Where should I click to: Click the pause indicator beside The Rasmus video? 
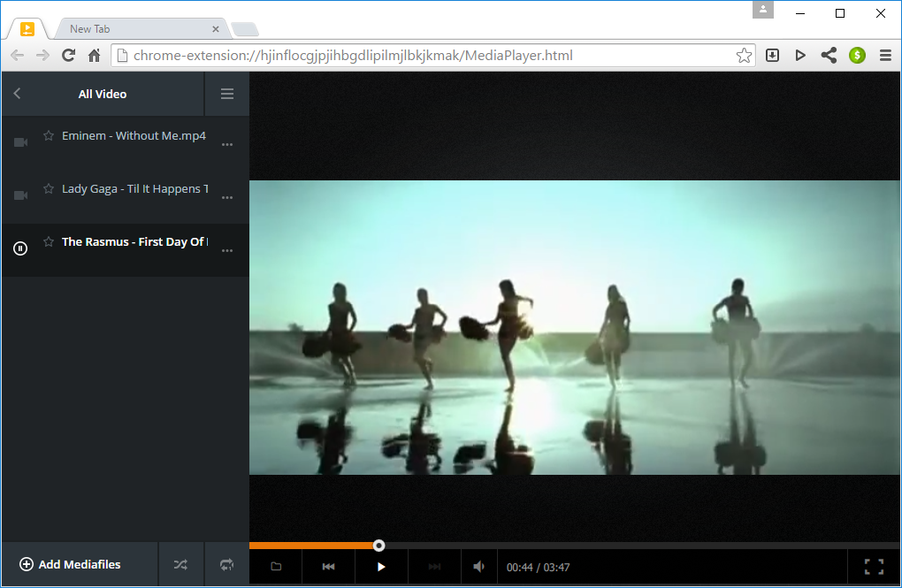(x=20, y=248)
